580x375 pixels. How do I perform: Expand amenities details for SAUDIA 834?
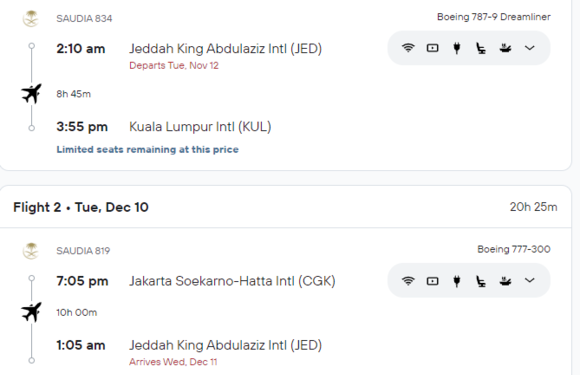pos(530,48)
